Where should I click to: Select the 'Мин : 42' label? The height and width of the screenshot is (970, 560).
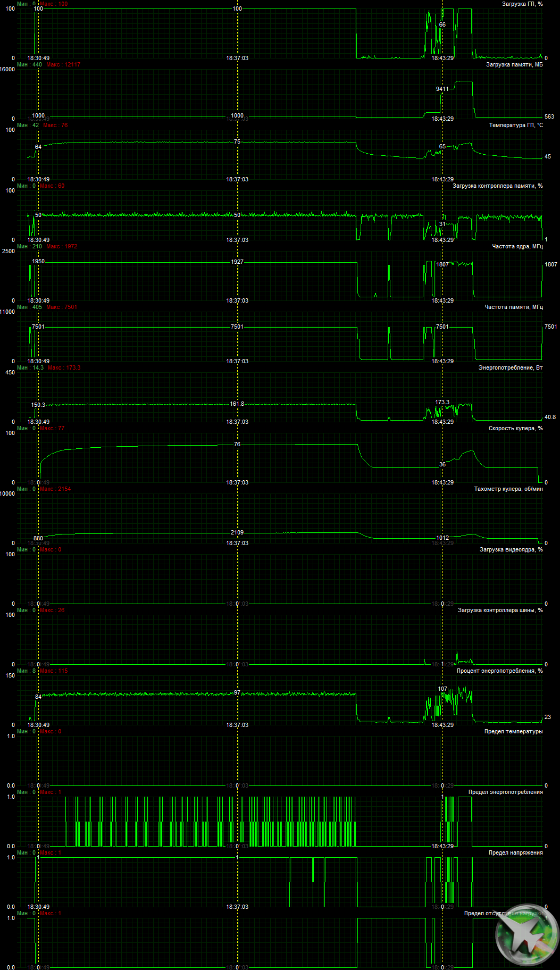pos(28,125)
